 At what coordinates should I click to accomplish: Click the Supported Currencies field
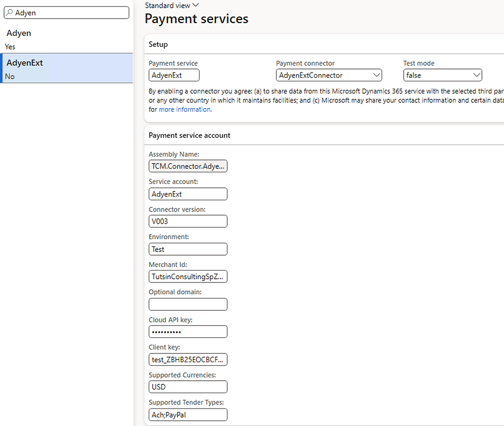188,387
